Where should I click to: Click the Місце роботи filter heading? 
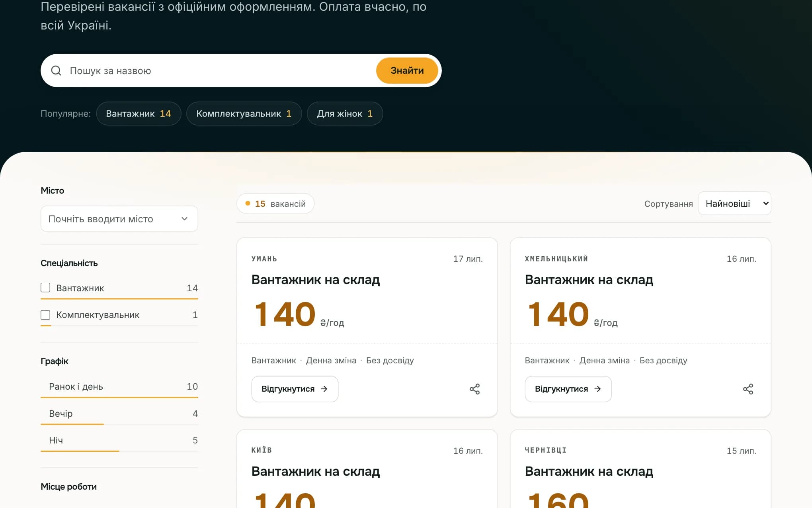coord(68,486)
